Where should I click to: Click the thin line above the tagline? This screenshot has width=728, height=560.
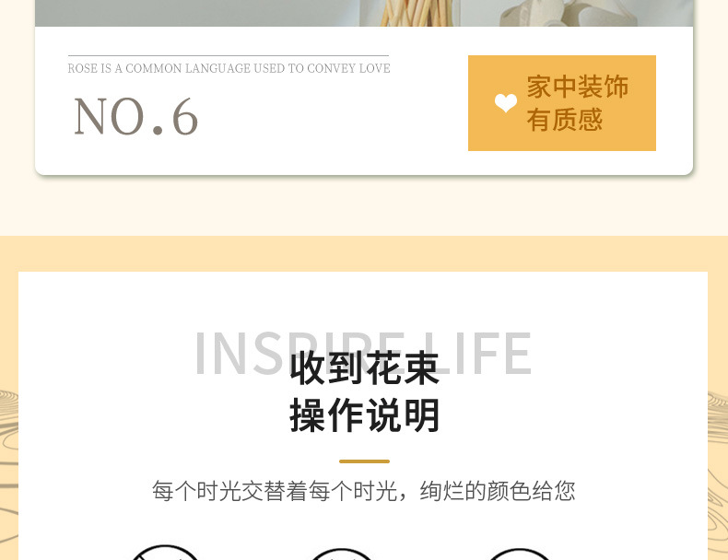pos(229,55)
